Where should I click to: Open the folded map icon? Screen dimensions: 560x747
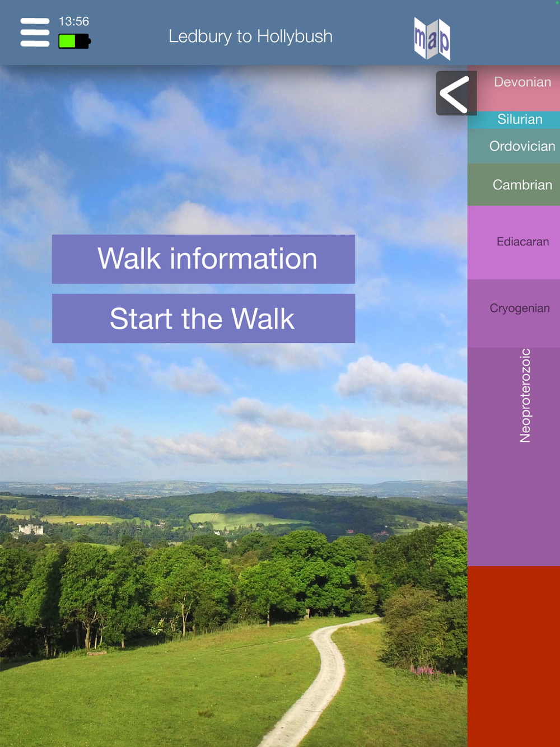pos(432,38)
